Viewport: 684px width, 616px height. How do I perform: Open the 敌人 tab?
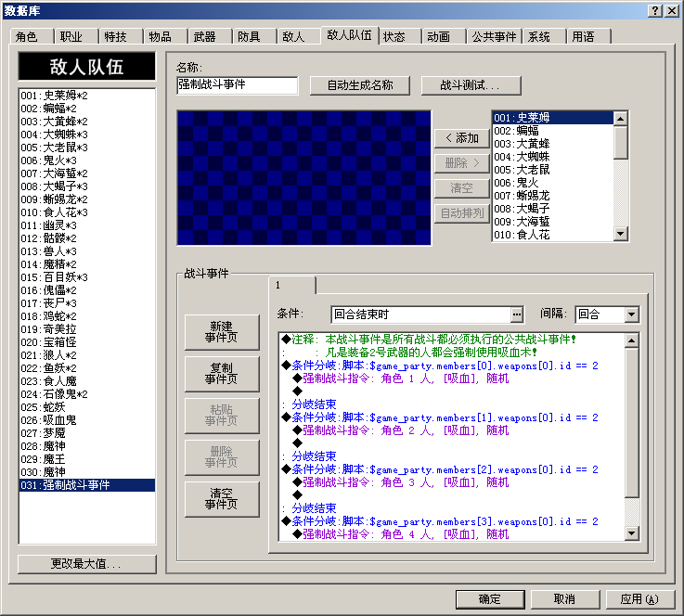(299, 36)
